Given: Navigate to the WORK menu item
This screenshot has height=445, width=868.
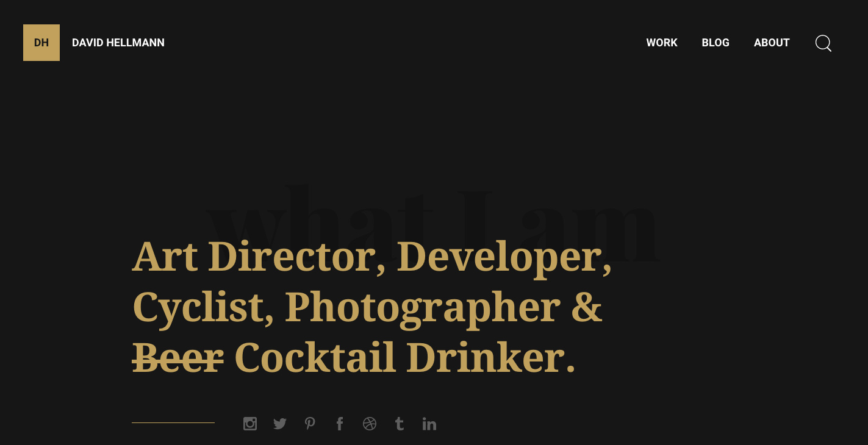Looking at the screenshot, I should pyautogui.click(x=662, y=43).
